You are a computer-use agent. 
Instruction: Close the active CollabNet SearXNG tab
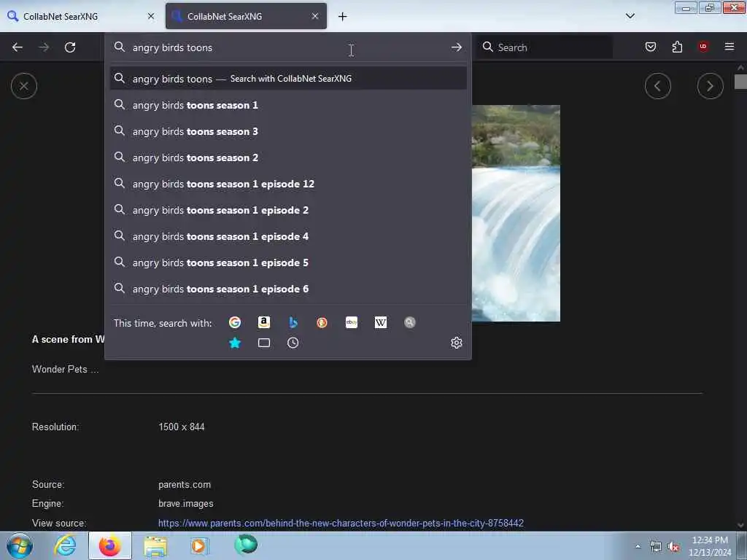pos(315,16)
